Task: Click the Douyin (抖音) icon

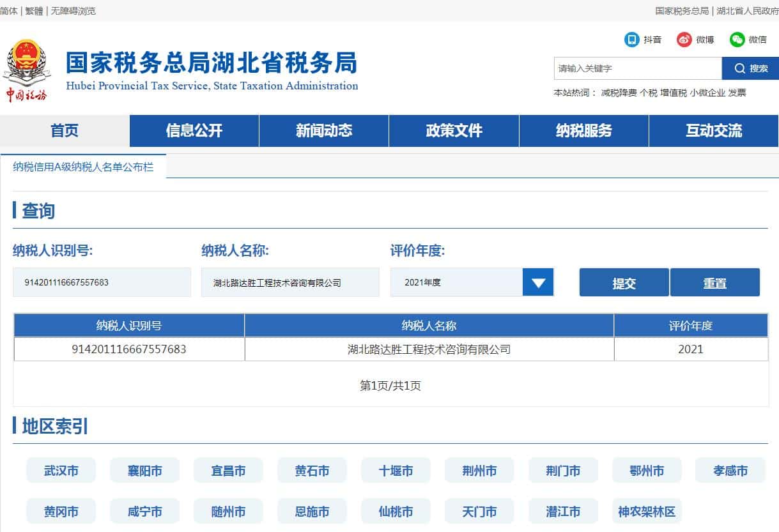Action: click(632, 40)
